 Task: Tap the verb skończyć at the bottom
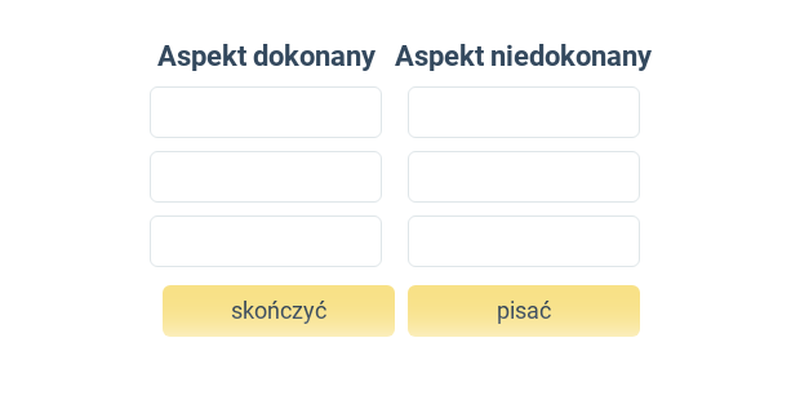pyautogui.click(x=279, y=311)
